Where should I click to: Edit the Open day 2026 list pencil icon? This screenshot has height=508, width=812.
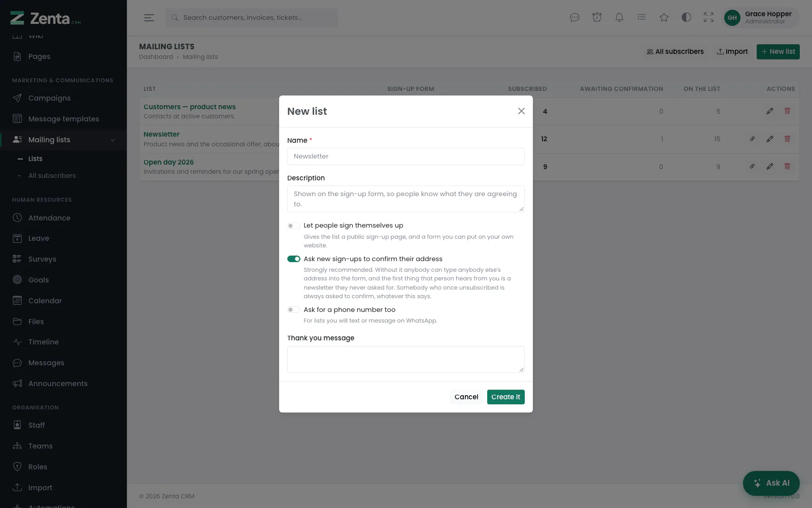pyautogui.click(x=770, y=166)
